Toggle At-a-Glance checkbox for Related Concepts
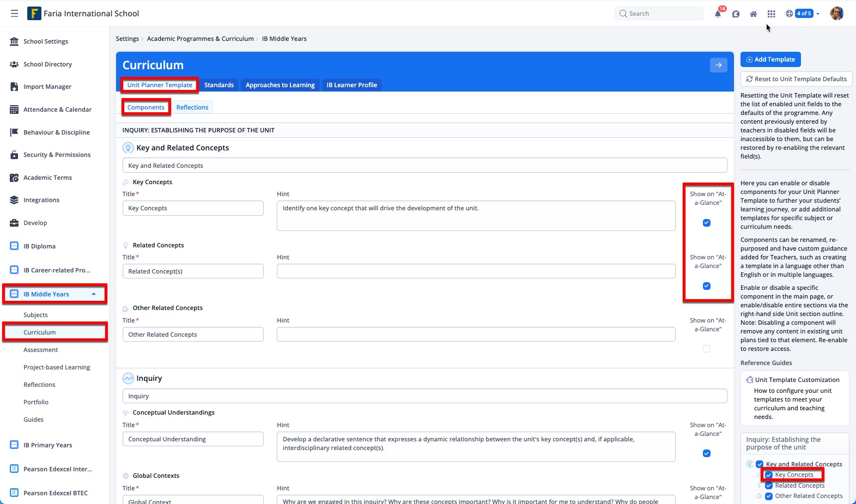The height and width of the screenshot is (504, 856). click(x=707, y=286)
